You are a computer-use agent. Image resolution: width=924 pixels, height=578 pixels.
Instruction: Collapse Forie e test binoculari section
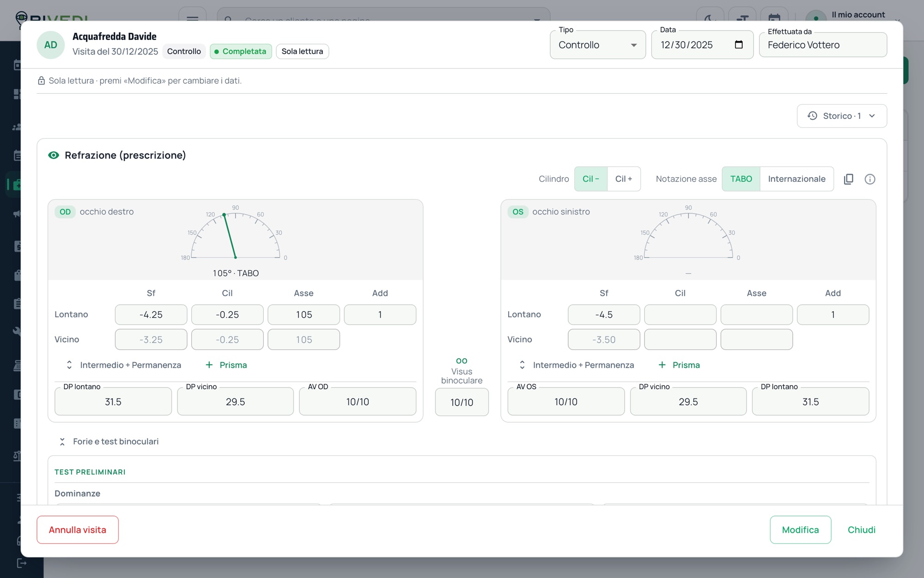[109, 442]
